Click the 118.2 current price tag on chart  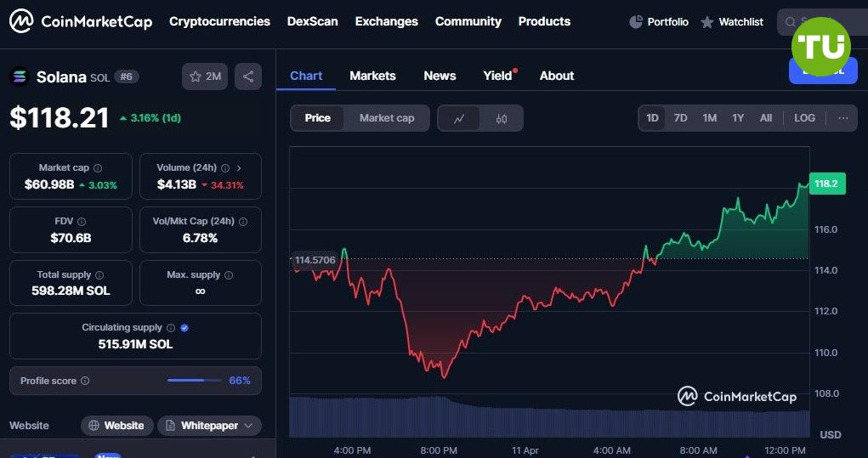pyautogui.click(x=827, y=184)
